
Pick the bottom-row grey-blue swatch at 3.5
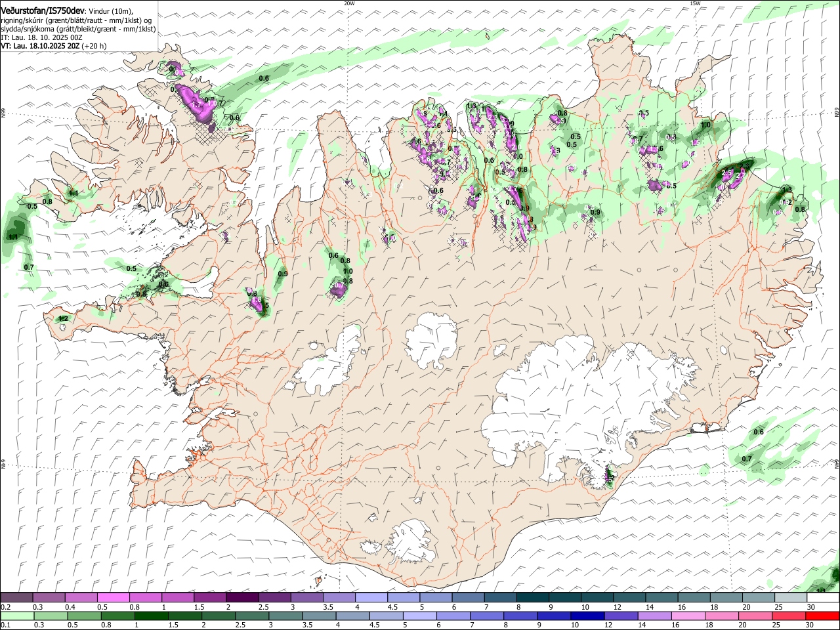click(319, 616)
